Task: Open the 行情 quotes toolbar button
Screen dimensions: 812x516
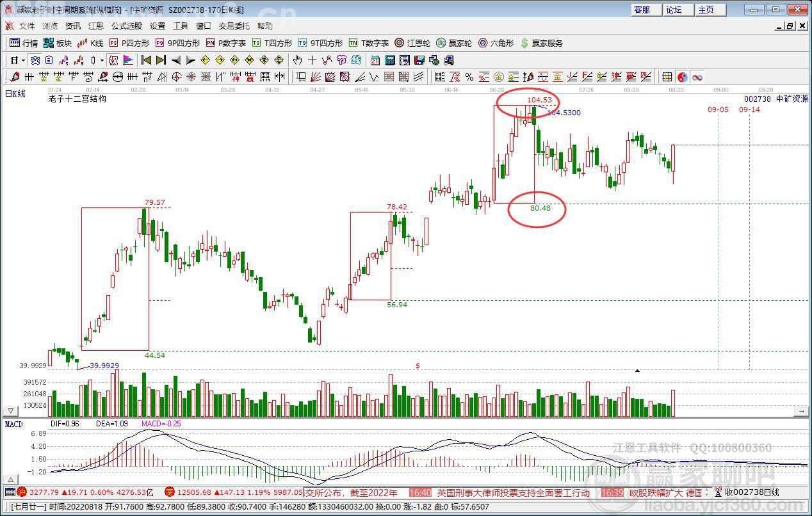Action: [x=24, y=43]
